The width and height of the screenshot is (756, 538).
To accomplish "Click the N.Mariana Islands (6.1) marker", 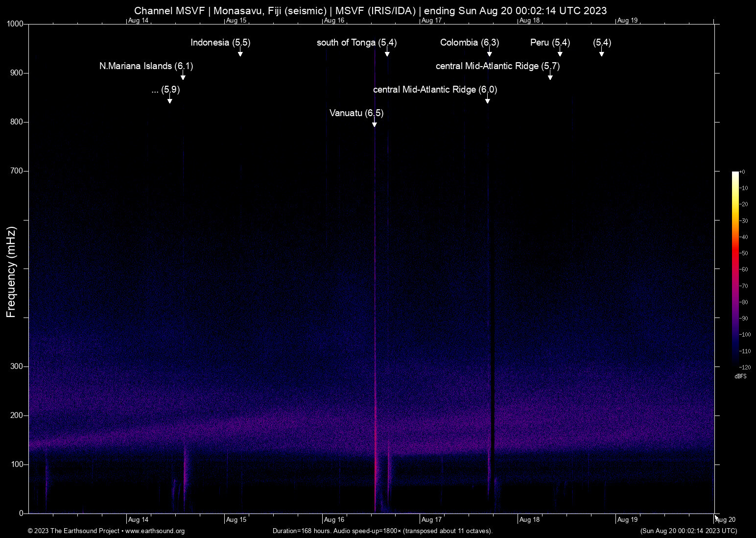I will [x=184, y=77].
